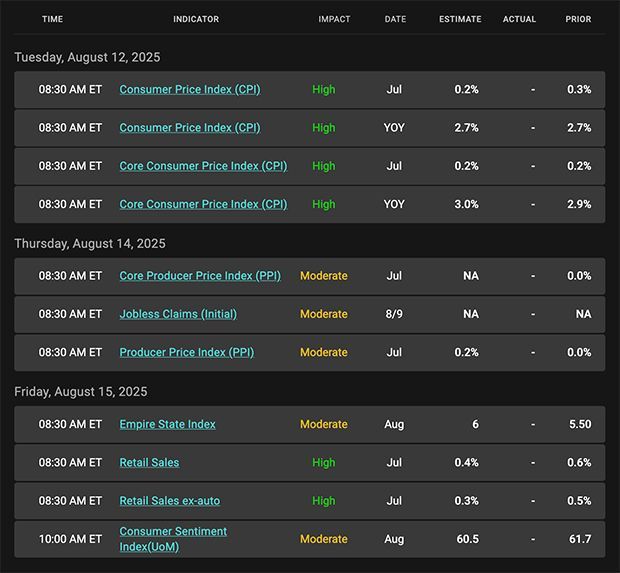
Task: Click the ESTIMATE column header
Action: click(x=460, y=19)
